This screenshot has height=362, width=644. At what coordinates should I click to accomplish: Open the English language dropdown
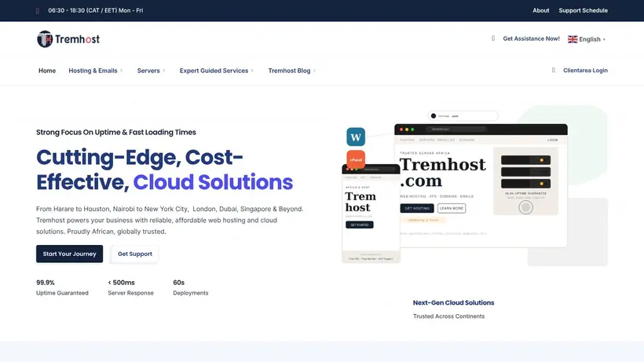[x=587, y=39]
